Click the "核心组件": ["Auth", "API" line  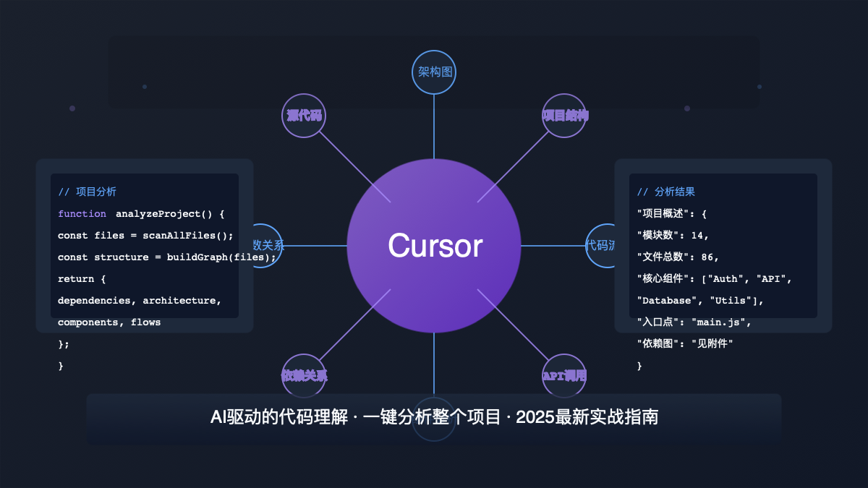coord(715,279)
